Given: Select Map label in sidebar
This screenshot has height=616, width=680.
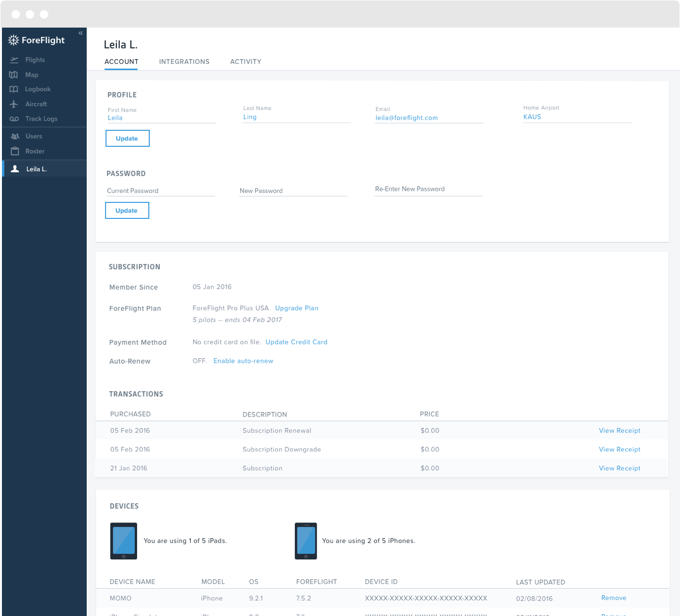Looking at the screenshot, I should [32, 75].
